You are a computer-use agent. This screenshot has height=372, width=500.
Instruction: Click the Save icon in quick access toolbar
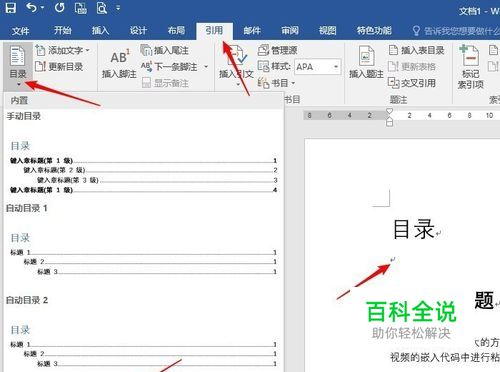click(x=11, y=8)
